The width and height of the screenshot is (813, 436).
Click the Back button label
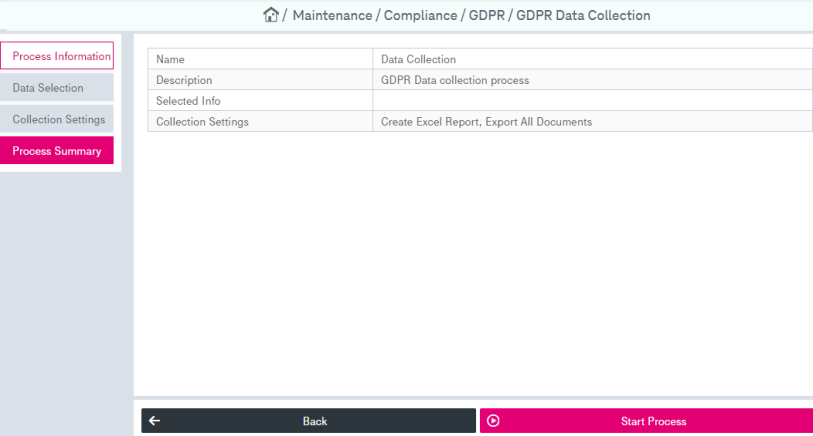(x=315, y=421)
